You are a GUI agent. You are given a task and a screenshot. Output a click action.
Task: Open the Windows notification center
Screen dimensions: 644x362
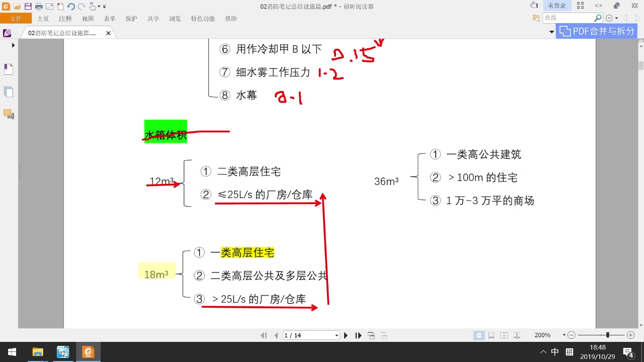pos(628,352)
